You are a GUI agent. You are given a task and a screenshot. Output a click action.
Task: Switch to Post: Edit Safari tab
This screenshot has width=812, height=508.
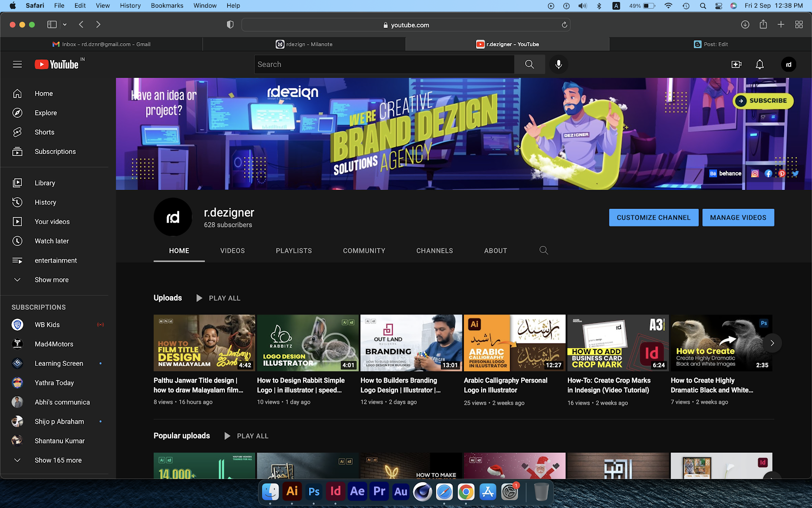point(710,44)
